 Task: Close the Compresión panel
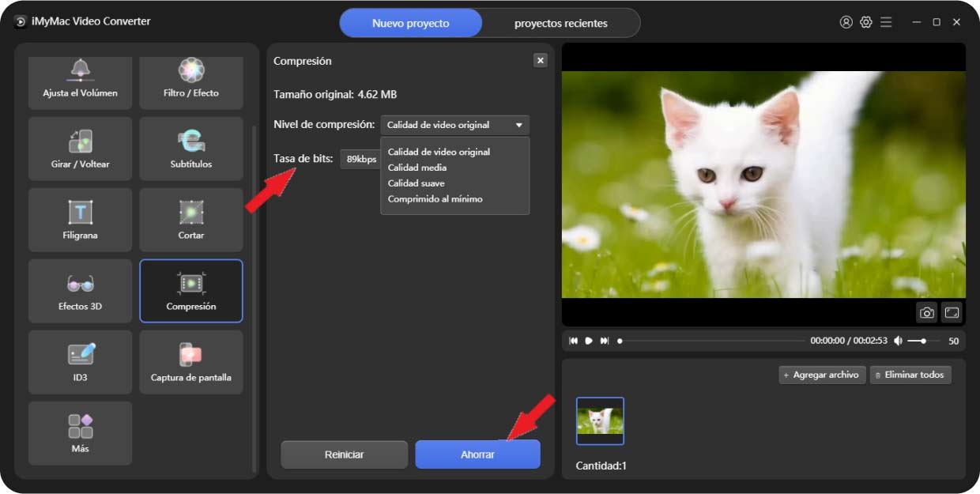541,60
